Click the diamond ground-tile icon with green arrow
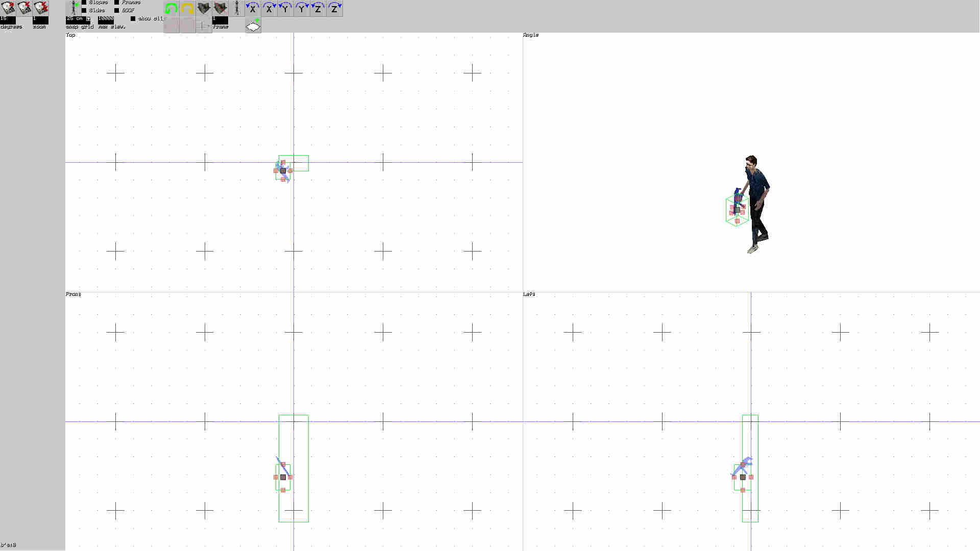The image size is (980, 551). [254, 25]
